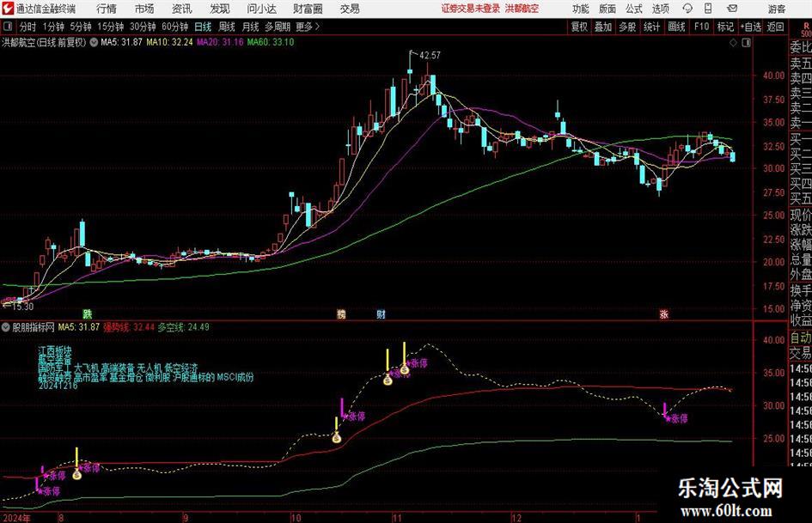812x523 pixels.
Task: Select the 日线 daily chart tab
Action: click(203, 27)
